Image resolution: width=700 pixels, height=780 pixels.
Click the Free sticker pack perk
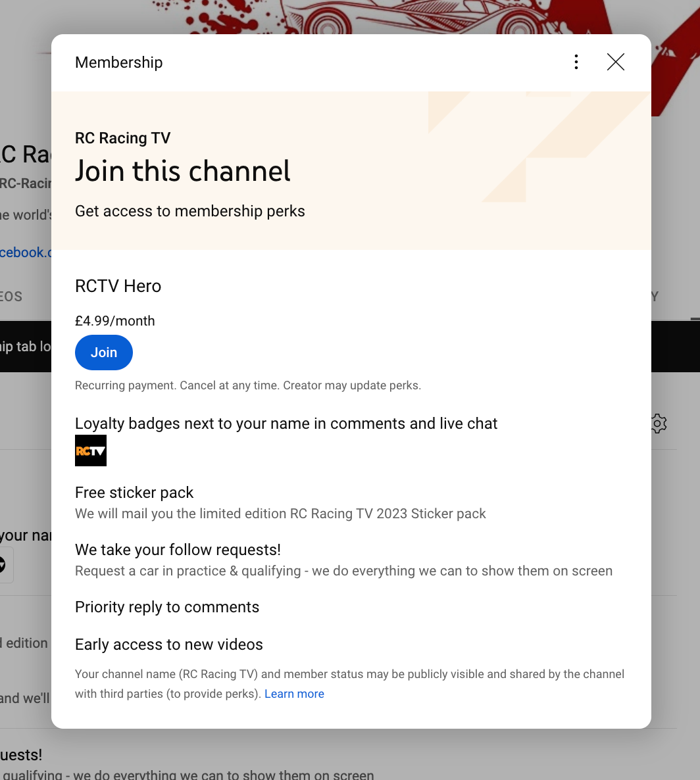(x=134, y=493)
